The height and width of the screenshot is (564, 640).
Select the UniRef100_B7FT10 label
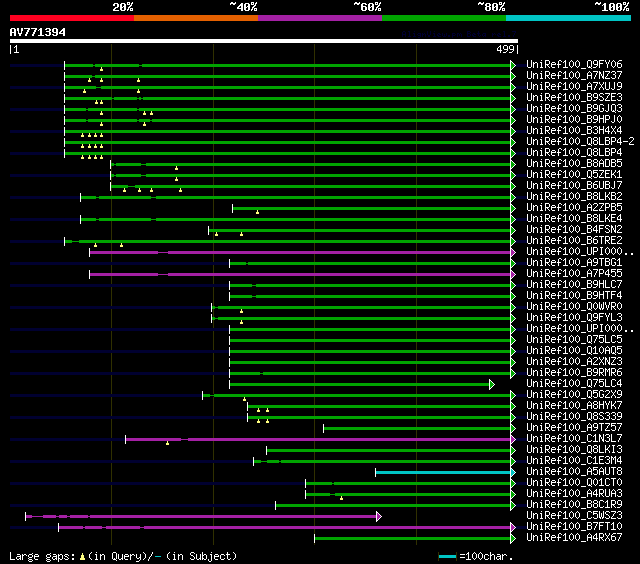[x=574, y=527]
